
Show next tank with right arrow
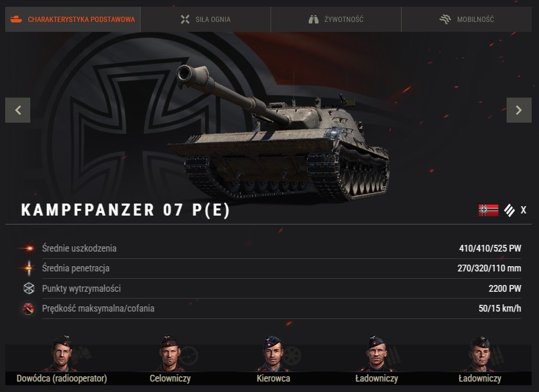[x=519, y=110]
